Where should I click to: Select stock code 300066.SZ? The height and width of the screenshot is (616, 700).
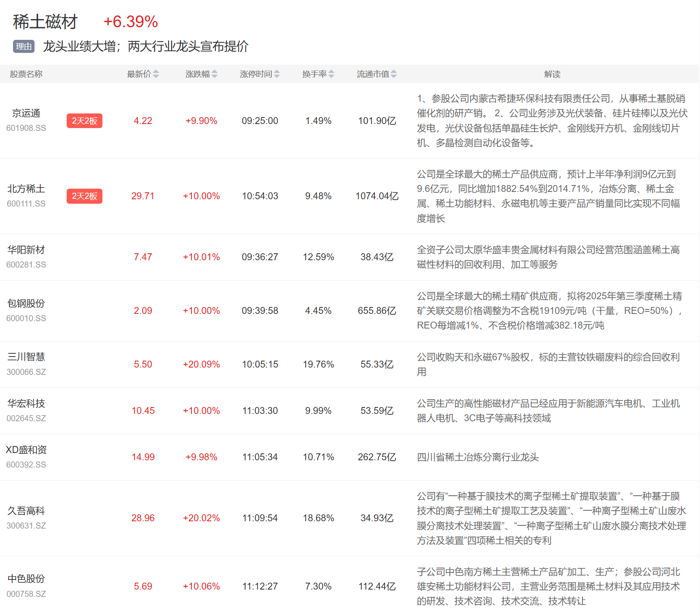click(x=26, y=372)
